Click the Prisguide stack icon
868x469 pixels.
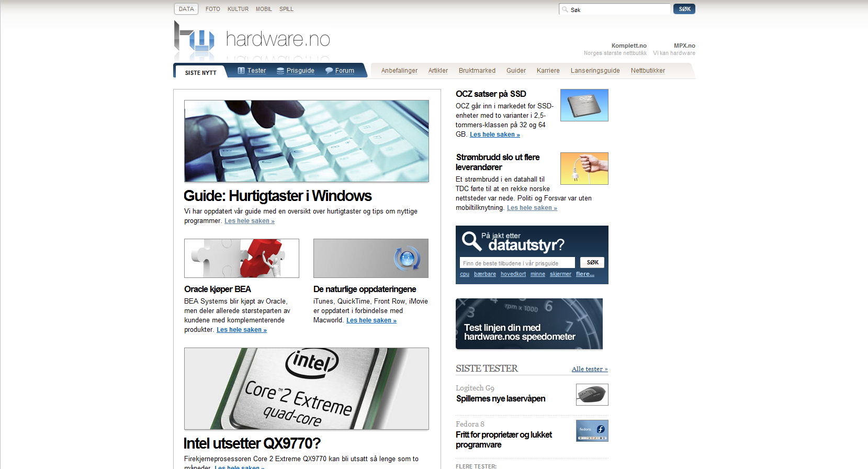[x=280, y=71]
